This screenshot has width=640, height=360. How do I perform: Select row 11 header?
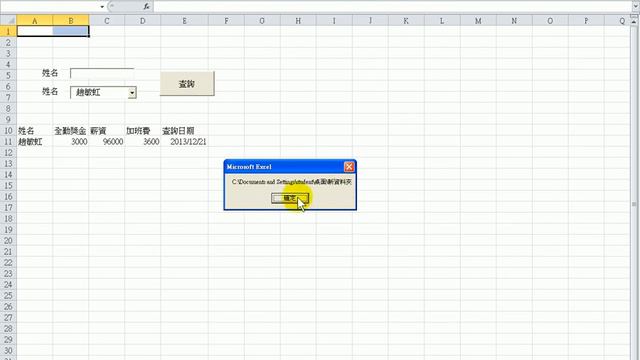8,142
